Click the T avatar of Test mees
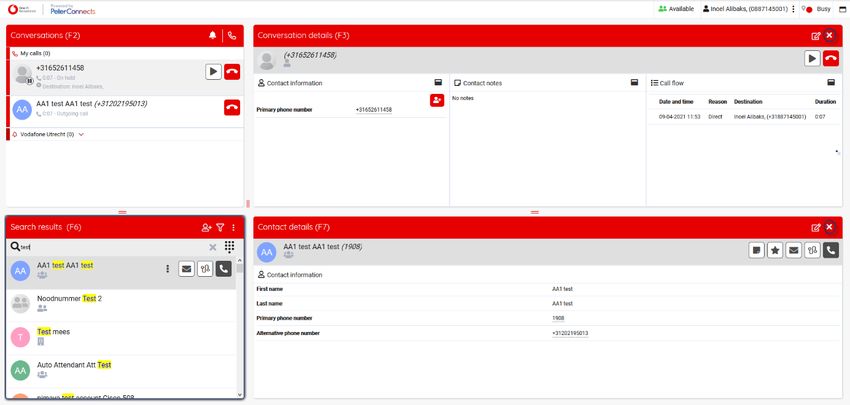The width and height of the screenshot is (850, 405). tap(21, 338)
